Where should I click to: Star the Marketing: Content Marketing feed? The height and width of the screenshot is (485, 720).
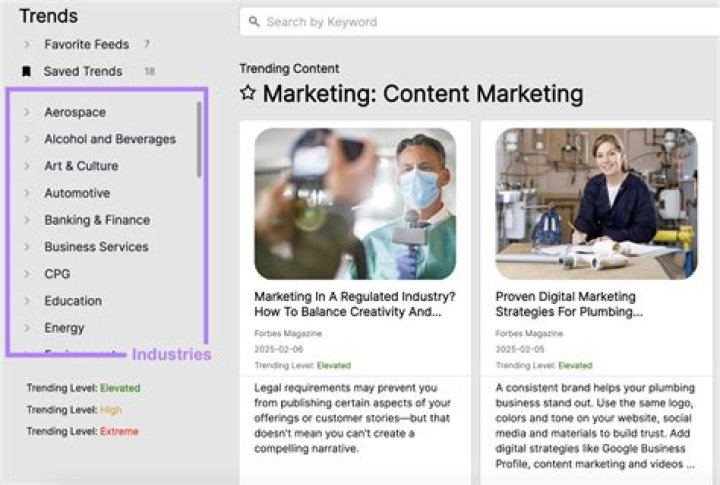coord(247,95)
